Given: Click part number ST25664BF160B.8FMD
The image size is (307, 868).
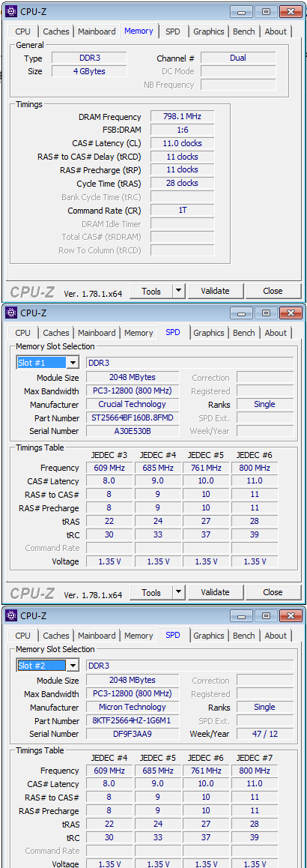Looking at the screenshot, I should tap(133, 418).
